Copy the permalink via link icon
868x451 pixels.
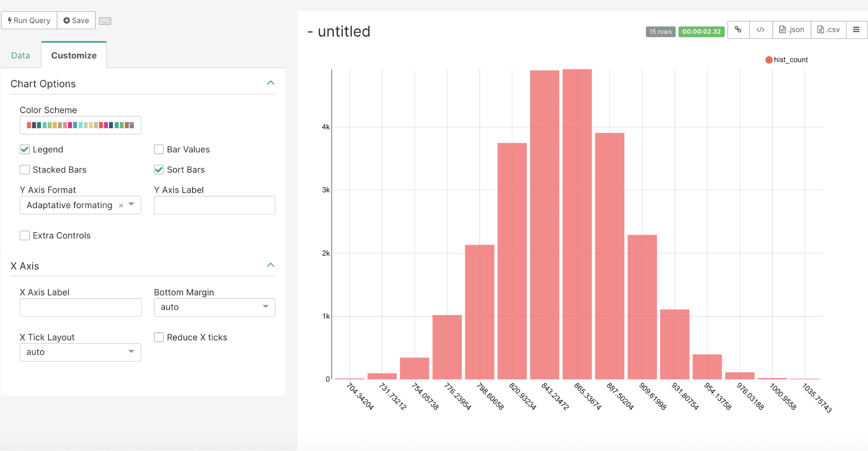tap(738, 30)
